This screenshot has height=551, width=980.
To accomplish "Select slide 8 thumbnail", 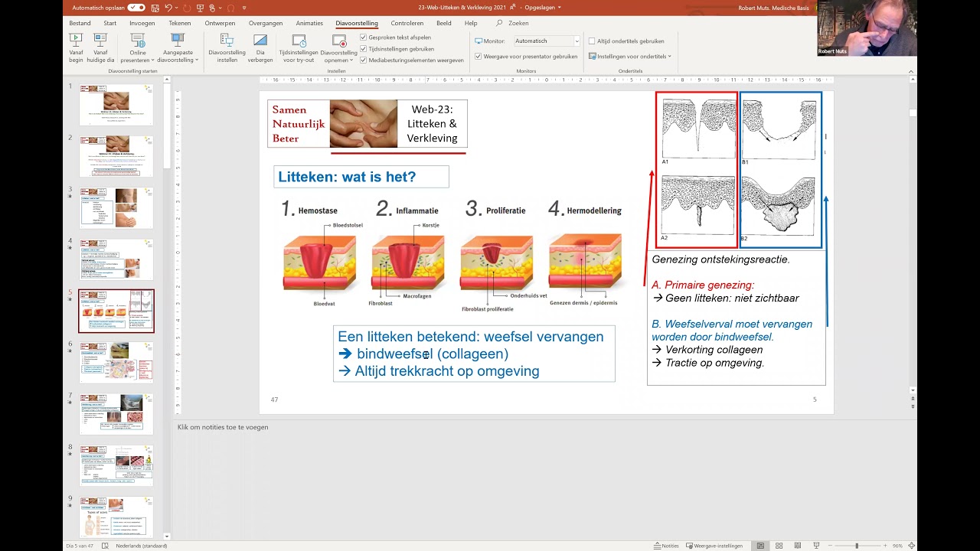I will [x=116, y=465].
